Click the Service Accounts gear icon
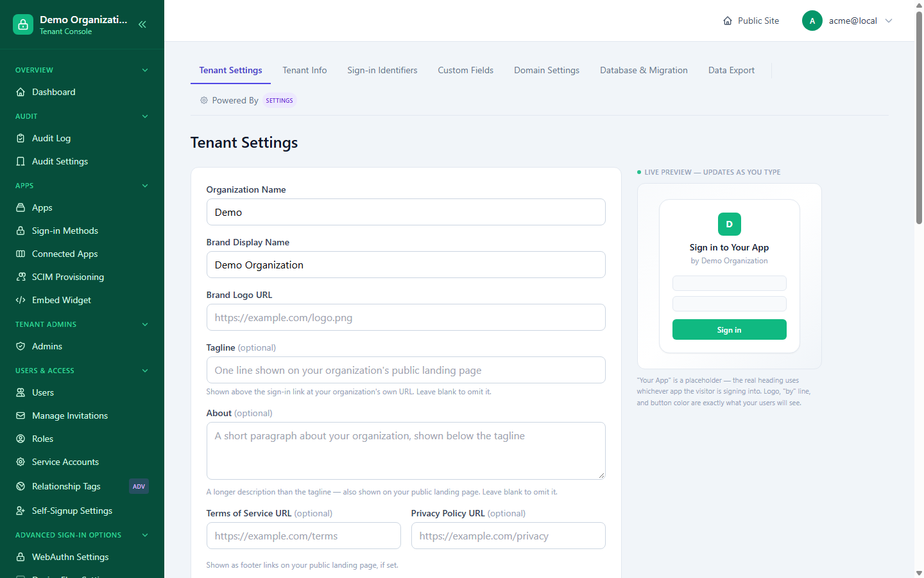The width and height of the screenshot is (924, 578). 21,462
